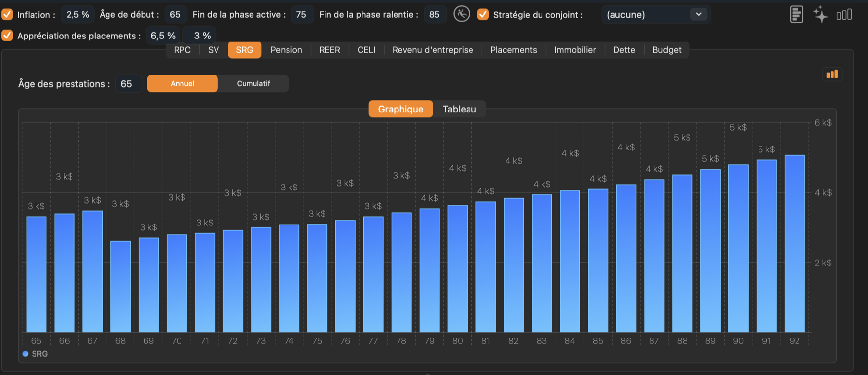Click Fin de la phase active field
Screen dimensions: 868x375
[x=301, y=14]
